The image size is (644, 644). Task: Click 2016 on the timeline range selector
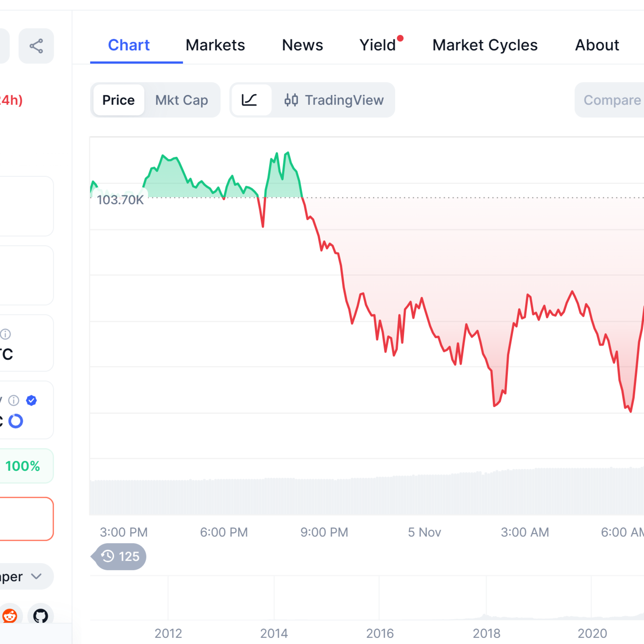tap(380, 633)
